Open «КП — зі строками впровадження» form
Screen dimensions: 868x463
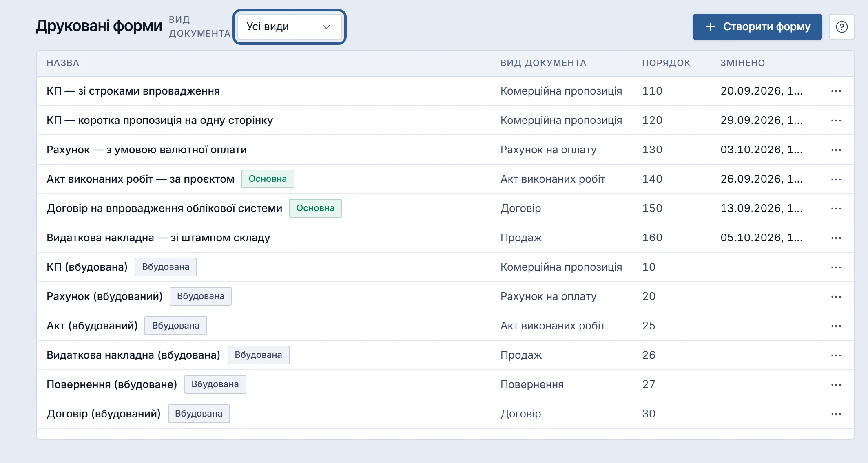[x=133, y=91]
